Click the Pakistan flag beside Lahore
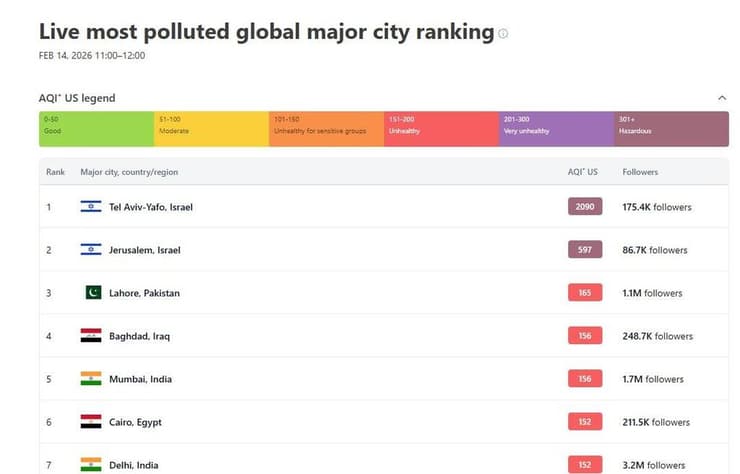 point(93,293)
